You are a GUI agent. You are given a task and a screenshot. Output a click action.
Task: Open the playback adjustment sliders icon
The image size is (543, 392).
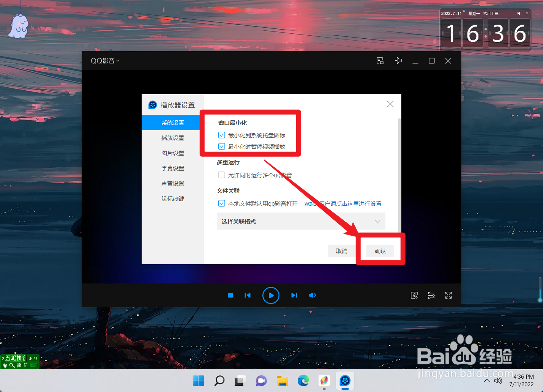point(431,295)
